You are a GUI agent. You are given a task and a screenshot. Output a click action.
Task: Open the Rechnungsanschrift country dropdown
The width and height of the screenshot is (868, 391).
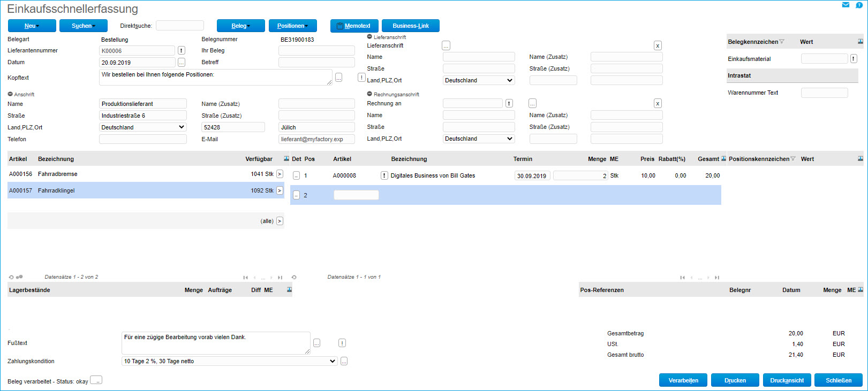pos(479,139)
